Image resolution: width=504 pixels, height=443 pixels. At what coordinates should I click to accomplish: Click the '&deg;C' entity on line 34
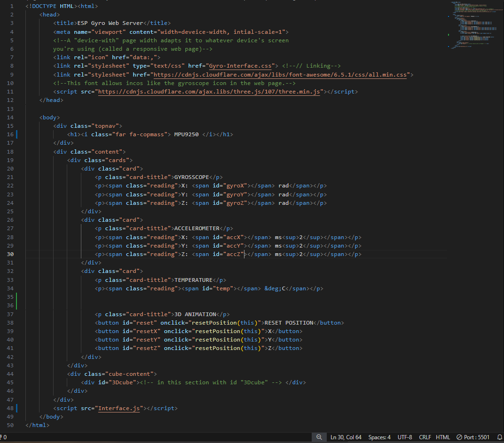point(275,288)
